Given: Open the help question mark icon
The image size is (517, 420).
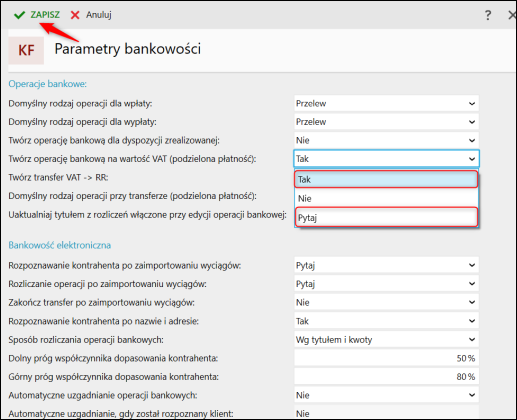Looking at the screenshot, I should tap(488, 15).
